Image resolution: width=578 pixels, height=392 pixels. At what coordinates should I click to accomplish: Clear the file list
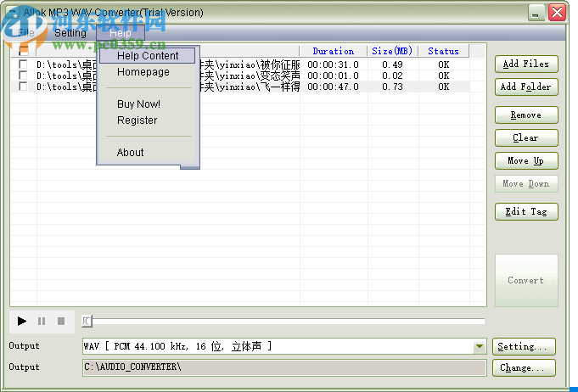coord(526,137)
